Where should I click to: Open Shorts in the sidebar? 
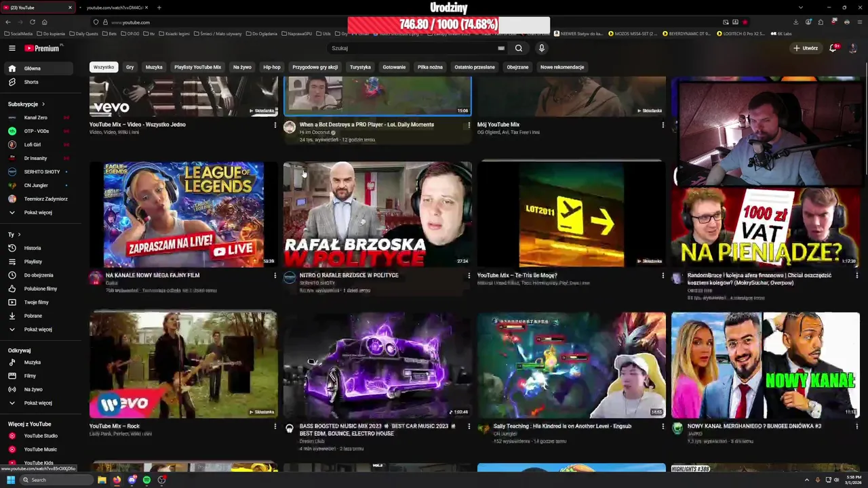[x=39, y=82]
